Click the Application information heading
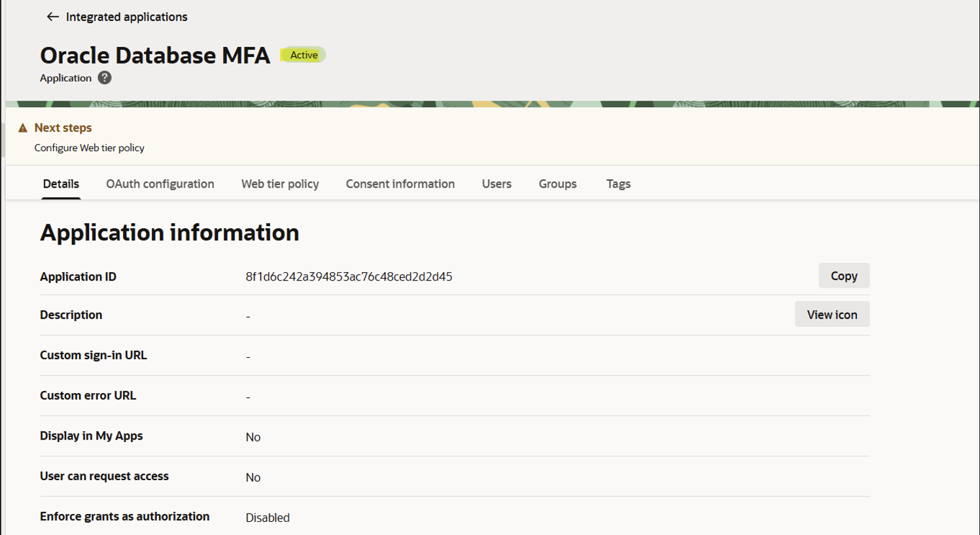This screenshot has width=980, height=535. tap(170, 232)
